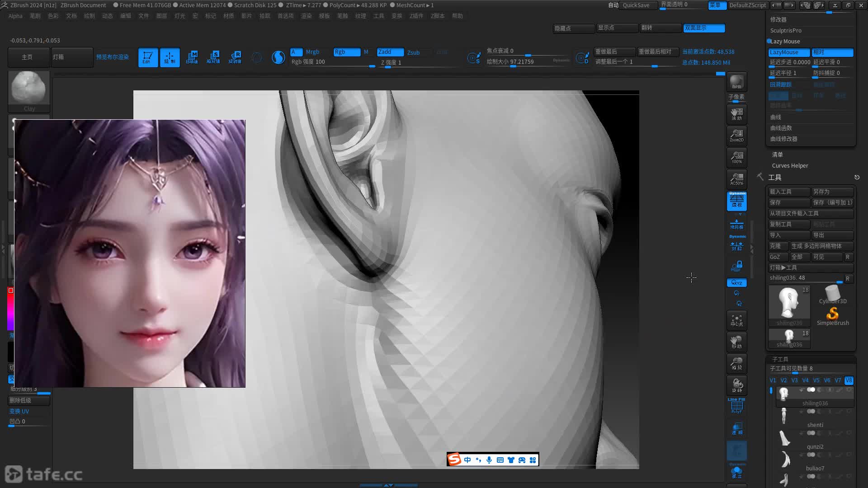The image size is (868, 488).
Task: Open the 渲染 (Render) menu
Action: click(306, 16)
